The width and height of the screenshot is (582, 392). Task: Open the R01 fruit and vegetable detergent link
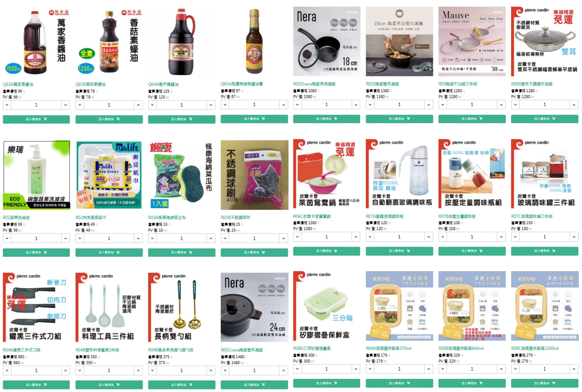(x=16, y=217)
